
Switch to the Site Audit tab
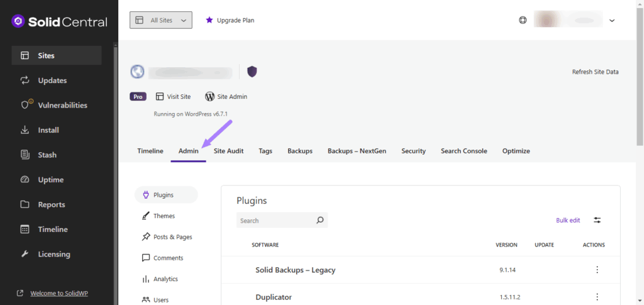tap(228, 151)
